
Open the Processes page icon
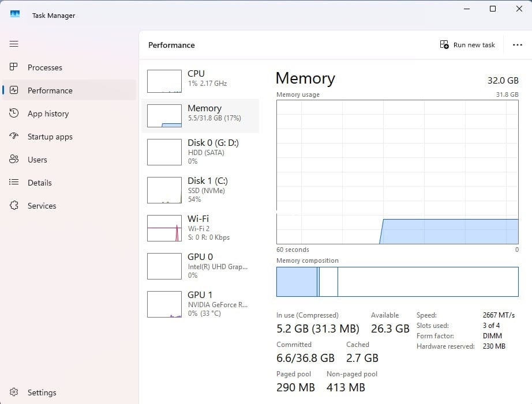pyautogui.click(x=14, y=67)
